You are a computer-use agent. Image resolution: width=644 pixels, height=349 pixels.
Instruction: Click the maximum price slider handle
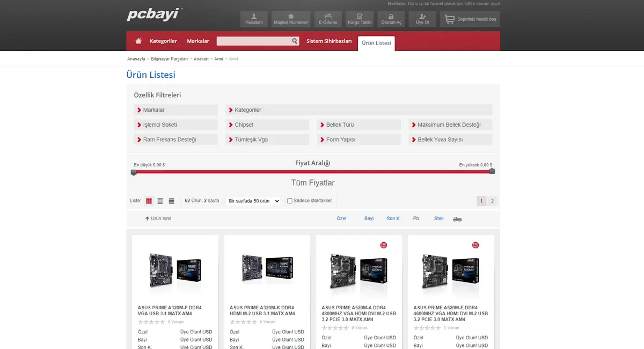(x=492, y=171)
